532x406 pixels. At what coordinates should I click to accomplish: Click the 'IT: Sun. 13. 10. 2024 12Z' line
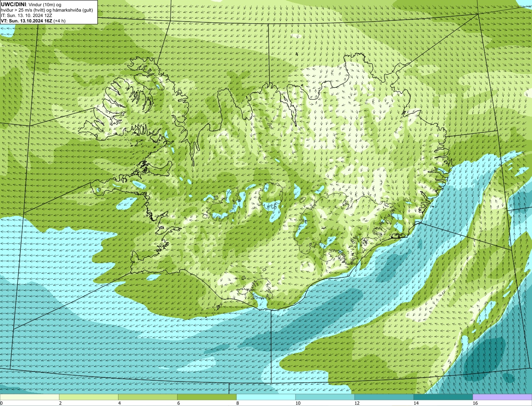(26, 15)
